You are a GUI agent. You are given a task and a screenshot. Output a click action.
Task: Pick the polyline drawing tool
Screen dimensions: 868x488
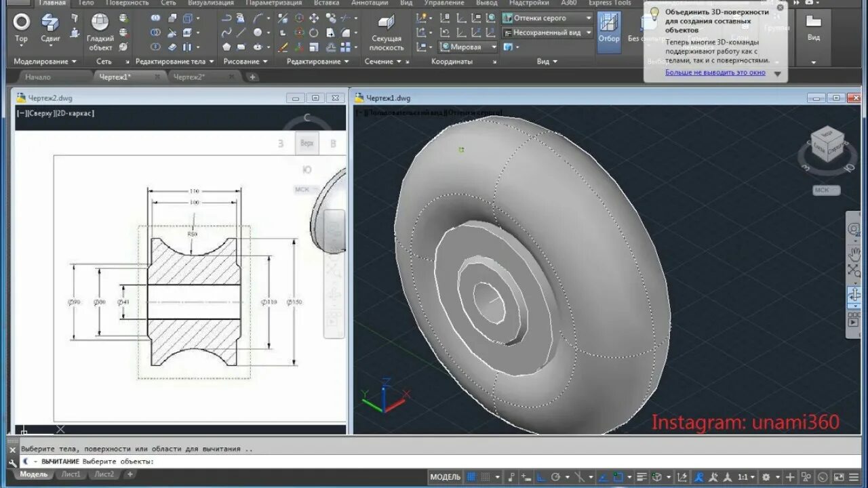click(x=226, y=18)
